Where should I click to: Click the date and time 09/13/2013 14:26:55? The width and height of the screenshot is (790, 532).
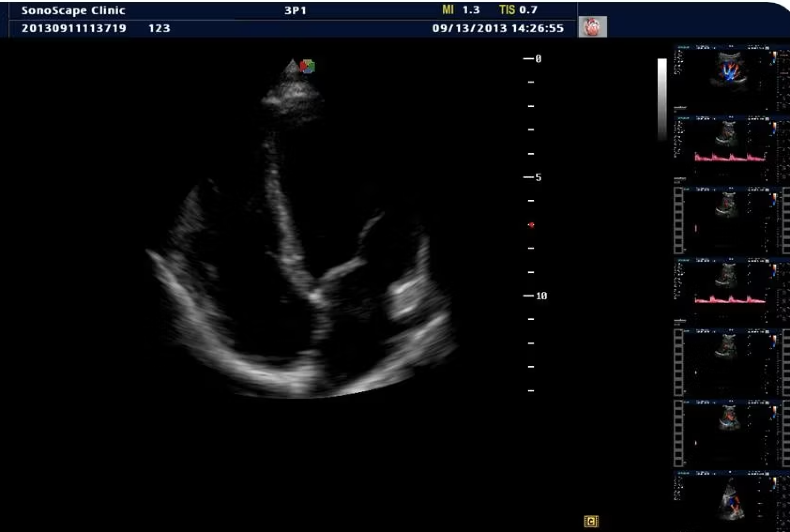pyautogui.click(x=498, y=28)
